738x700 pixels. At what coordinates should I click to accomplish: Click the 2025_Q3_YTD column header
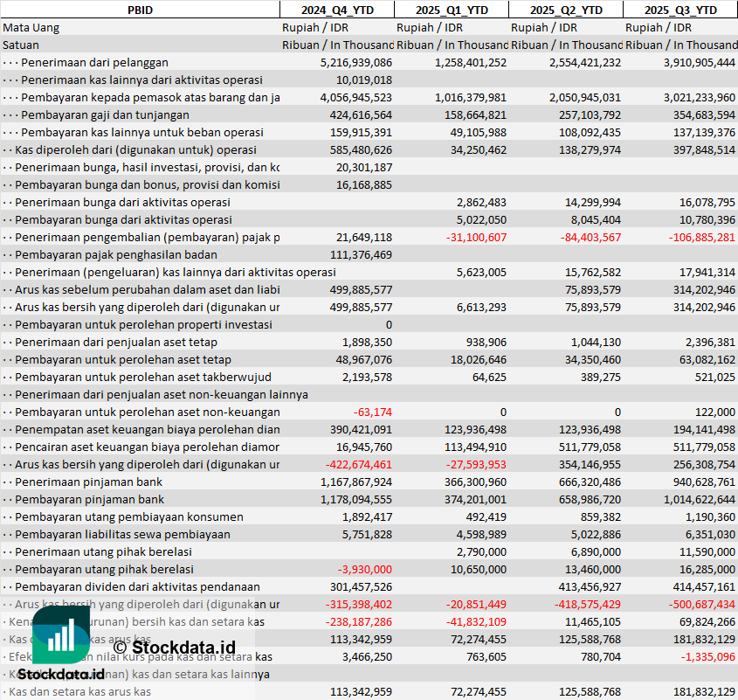(x=680, y=10)
